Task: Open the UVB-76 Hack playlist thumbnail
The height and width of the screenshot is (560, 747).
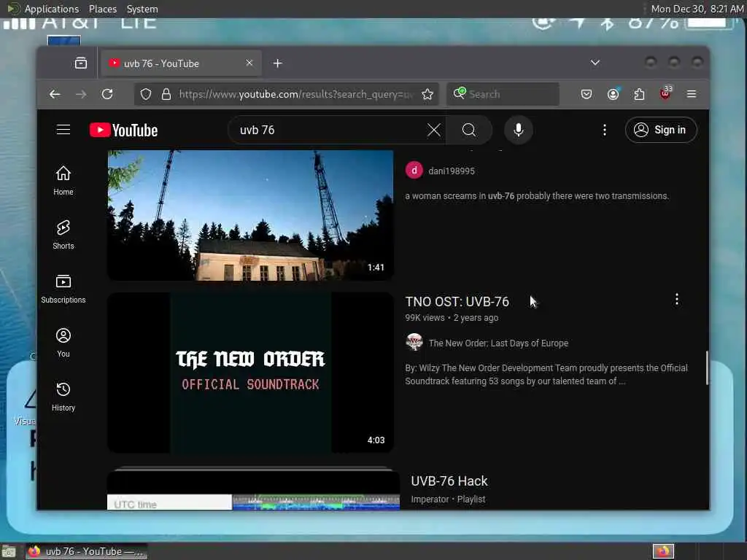Action: 253,490
